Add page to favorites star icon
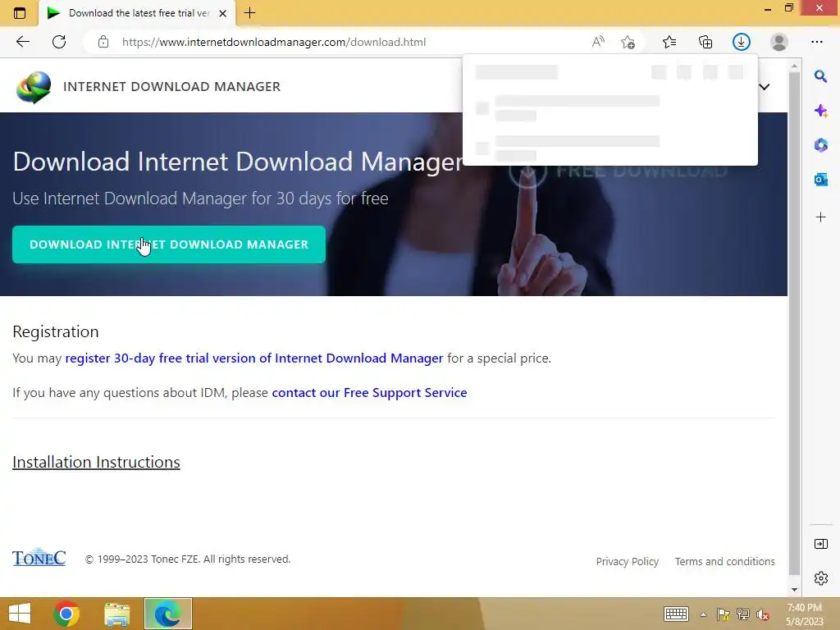The image size is (840, 630). coord(628,42)
